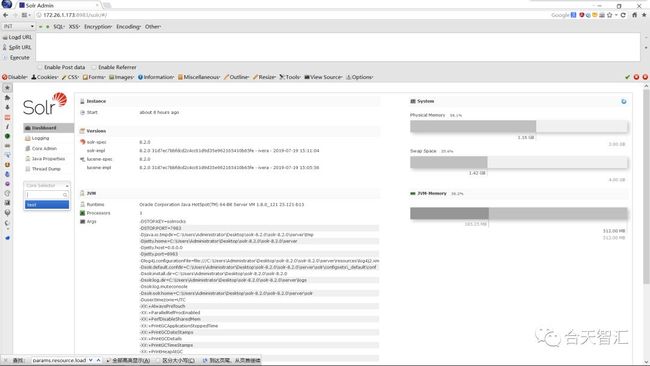Screen dimensions: 650x366
Task: Open the Cookies menu
Action: (45, 77)
